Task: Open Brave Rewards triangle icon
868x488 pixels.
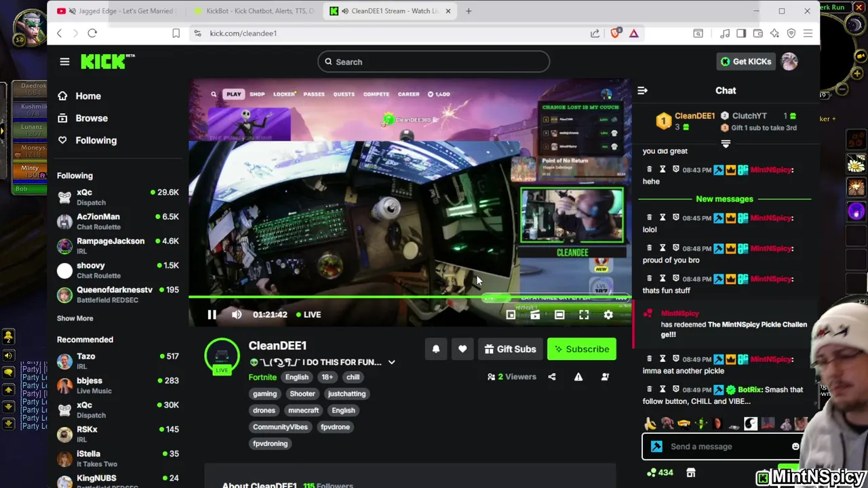Action: pos(634,33)
